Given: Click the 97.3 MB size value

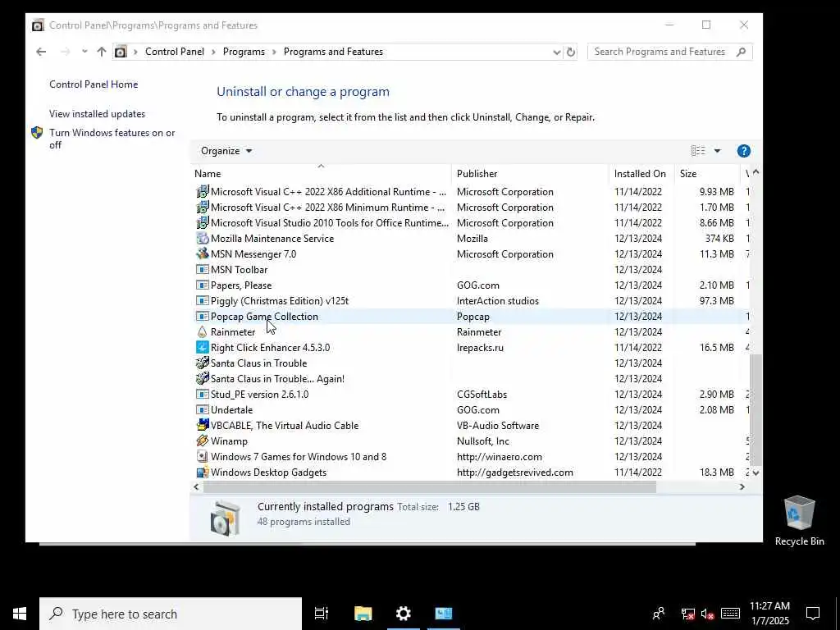Looking at the screenshot, I should pyautogui.click(x=716, y=301).
